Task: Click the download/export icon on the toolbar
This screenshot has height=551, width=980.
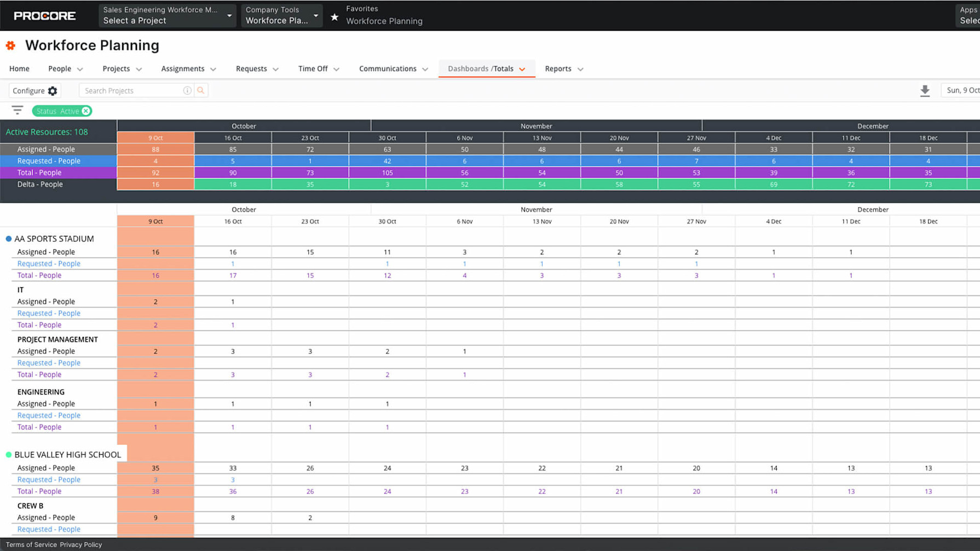Action: 925,90
